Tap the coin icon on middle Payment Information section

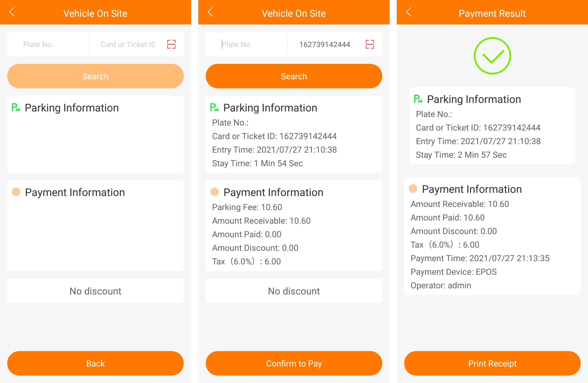pos(214,192)
